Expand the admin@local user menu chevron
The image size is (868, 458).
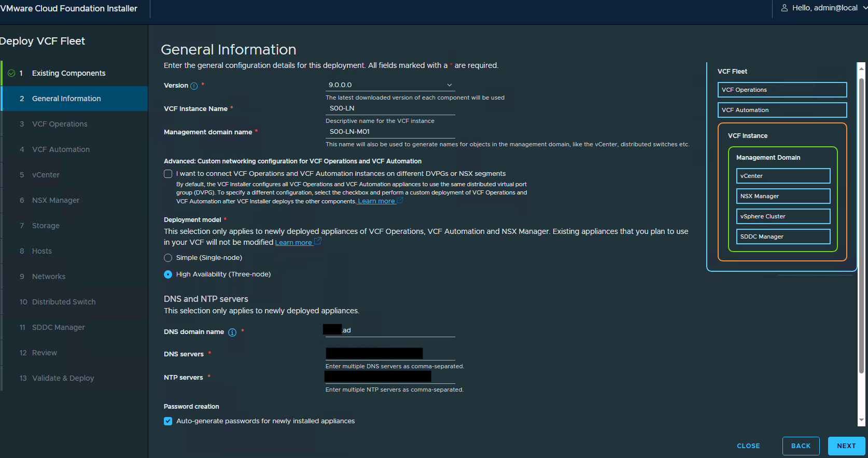point(865,8)
